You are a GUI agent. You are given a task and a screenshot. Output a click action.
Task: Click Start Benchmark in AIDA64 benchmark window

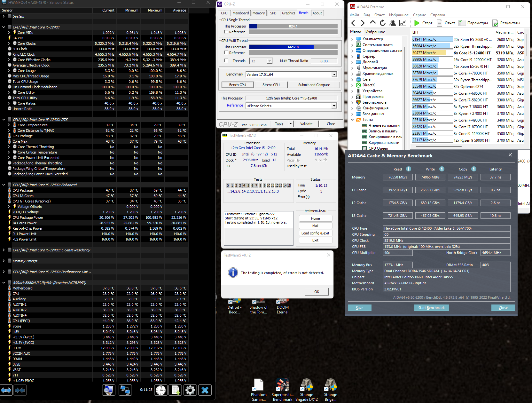(431, 308)
